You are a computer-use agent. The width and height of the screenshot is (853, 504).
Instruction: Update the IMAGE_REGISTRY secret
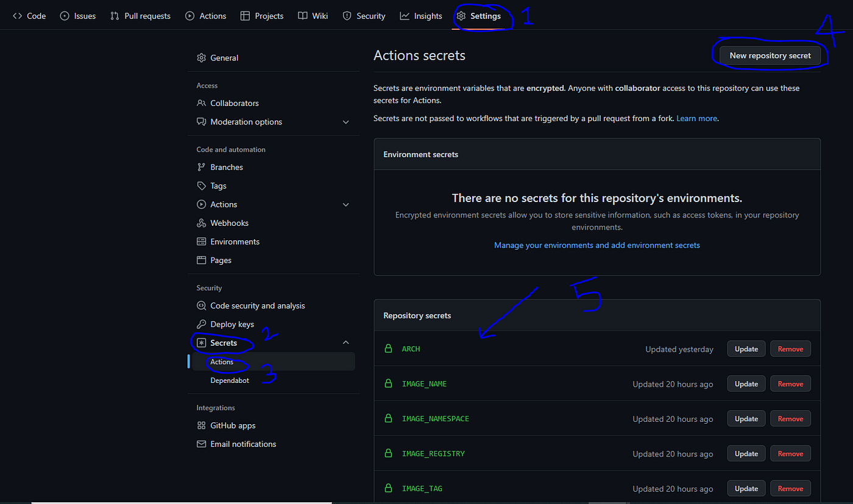coord(746,453)
